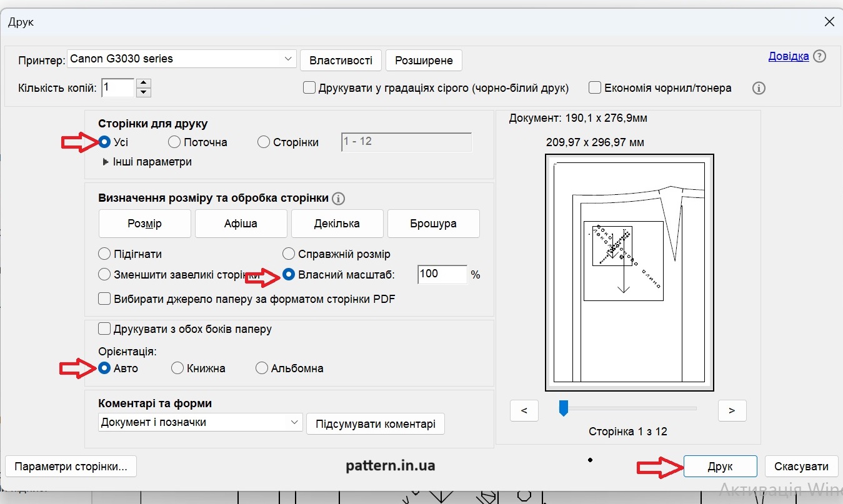Image resolution: width=843 pixels, height=504 pixels.
Task: Enable paper source by PDF page size
Action: click(105, 299)
